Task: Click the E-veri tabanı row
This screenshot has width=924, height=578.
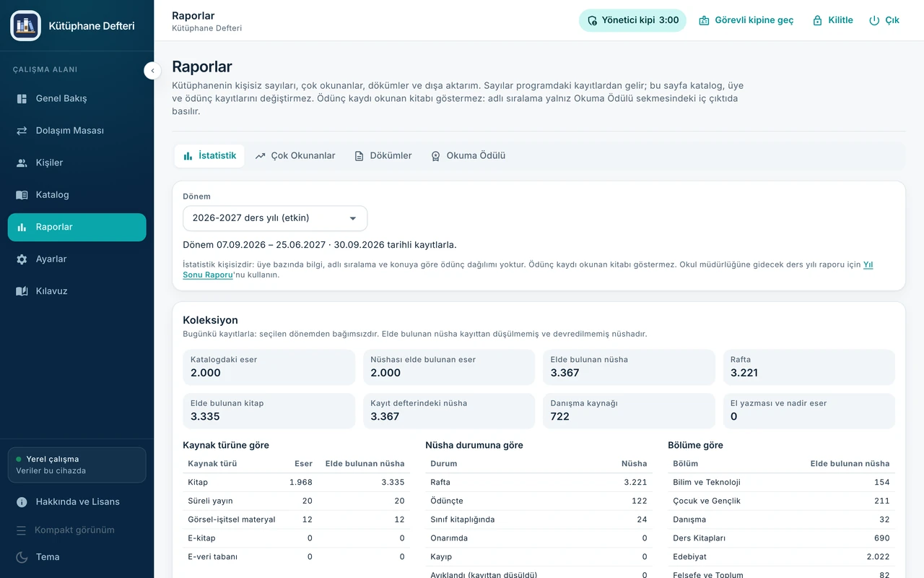Action: (x=296, y=557)
